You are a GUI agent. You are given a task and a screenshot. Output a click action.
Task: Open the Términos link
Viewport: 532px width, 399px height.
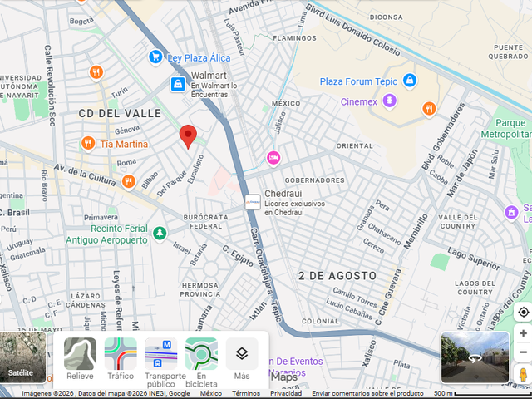[x=246, y=393]
